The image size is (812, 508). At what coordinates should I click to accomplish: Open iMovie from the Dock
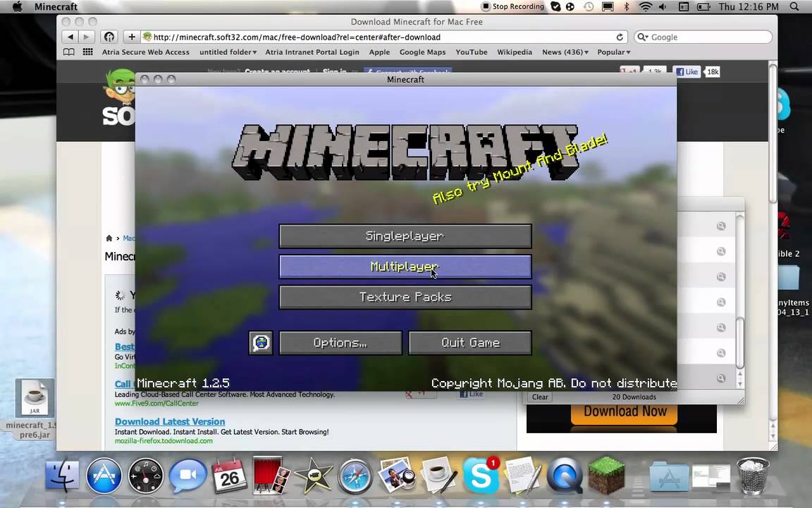click(x=313, y=476)
